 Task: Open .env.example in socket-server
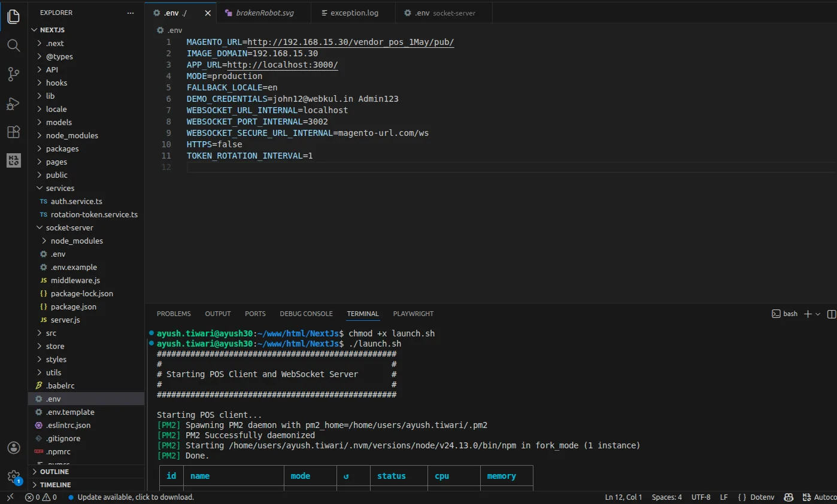coord(86,267)
